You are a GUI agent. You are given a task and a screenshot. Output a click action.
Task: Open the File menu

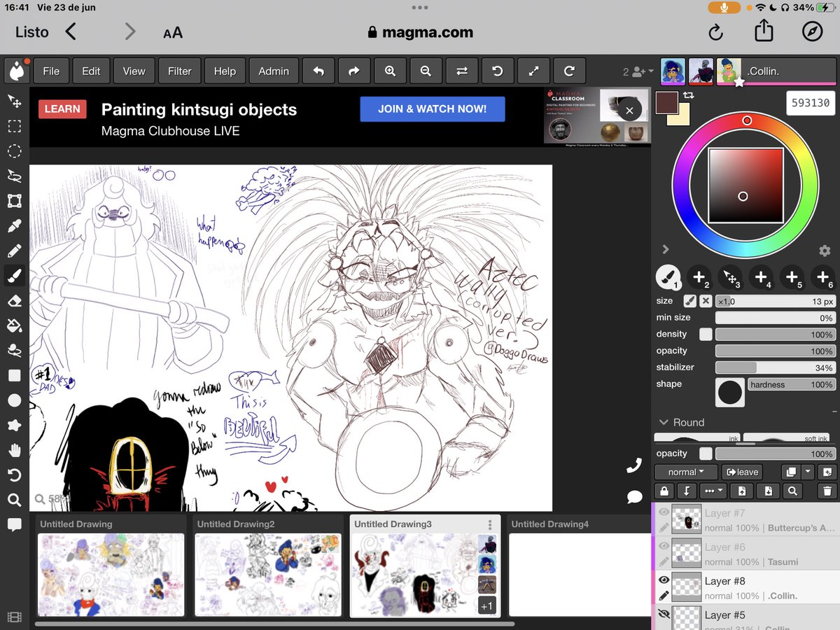click(51, 71)
